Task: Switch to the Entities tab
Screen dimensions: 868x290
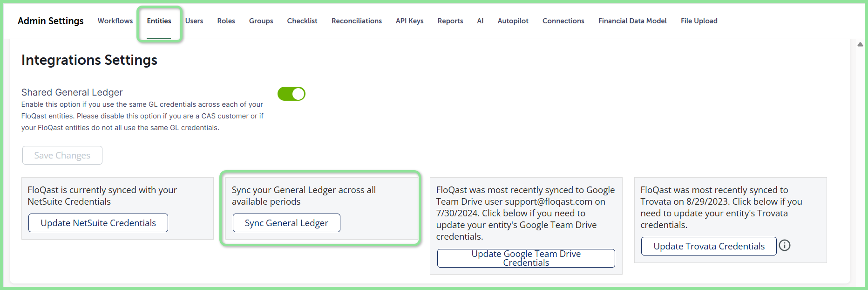Action: coord(159,21)
